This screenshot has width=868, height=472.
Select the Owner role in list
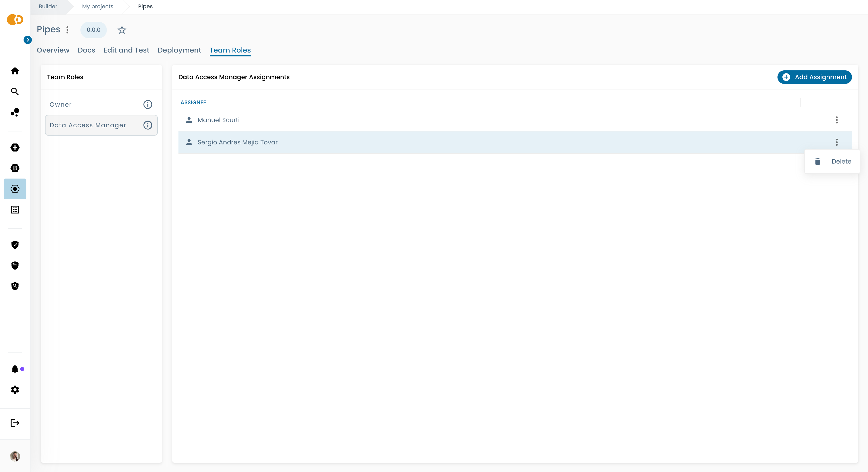coord(61,105)
